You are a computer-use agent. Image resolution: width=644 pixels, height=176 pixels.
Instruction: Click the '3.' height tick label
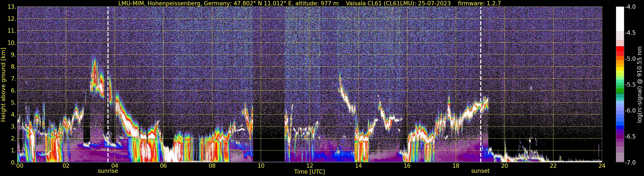click(x=13, y=127)
